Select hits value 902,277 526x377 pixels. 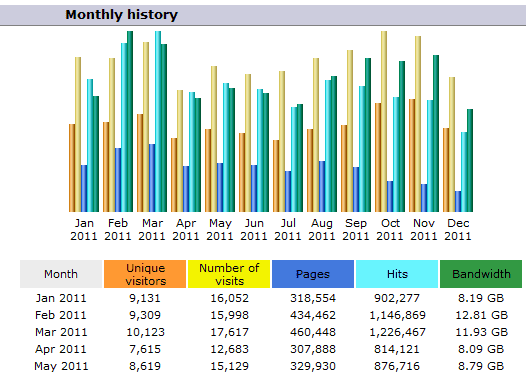pos(397,299)
